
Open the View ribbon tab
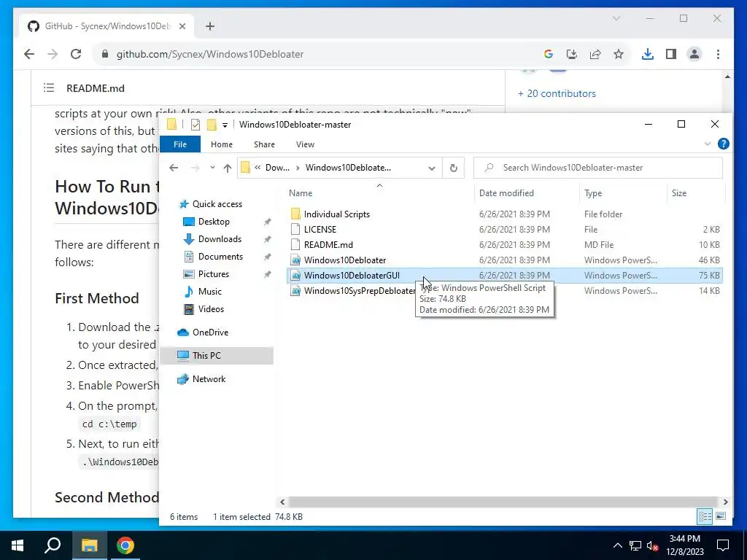(305, 144)
